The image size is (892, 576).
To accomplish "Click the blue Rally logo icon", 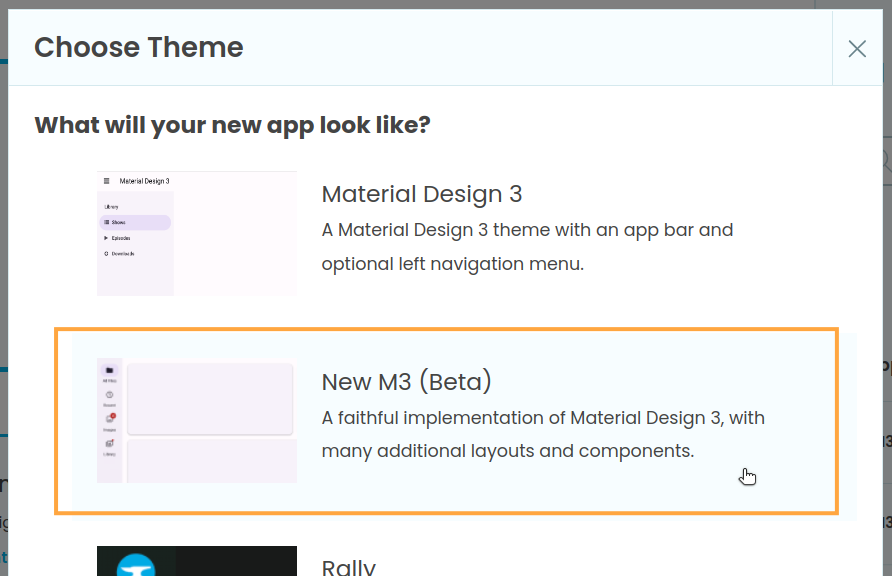I will tap(135, 566).
